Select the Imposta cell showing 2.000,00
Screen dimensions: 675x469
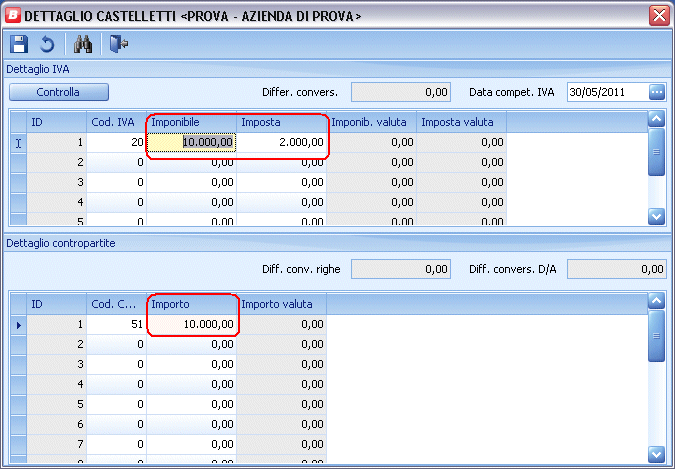click(282, 143)
